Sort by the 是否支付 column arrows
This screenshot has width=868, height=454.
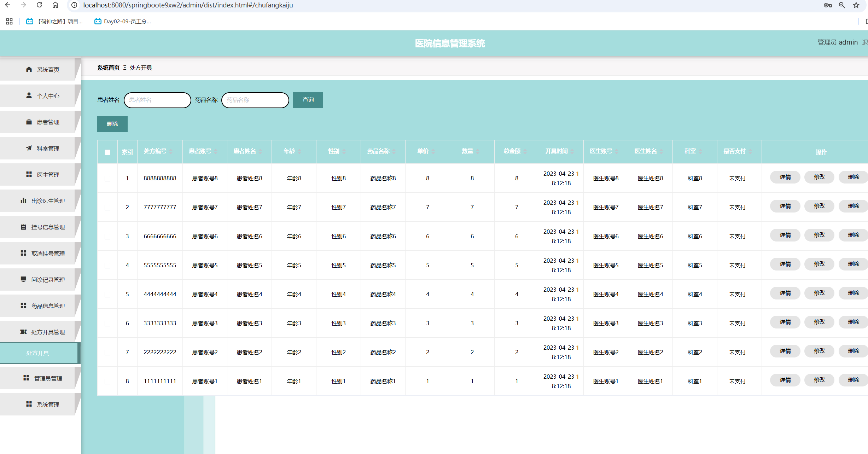point(750,152)
